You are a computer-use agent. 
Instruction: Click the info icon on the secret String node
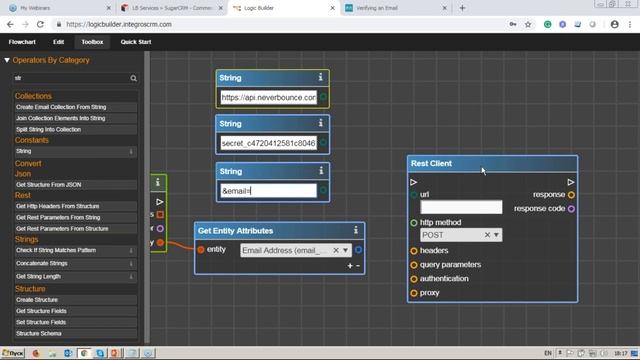point(320,123)
